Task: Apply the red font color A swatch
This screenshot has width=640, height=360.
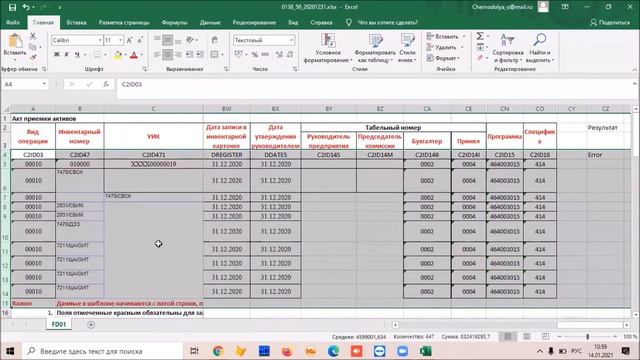Action: (133, 54)
